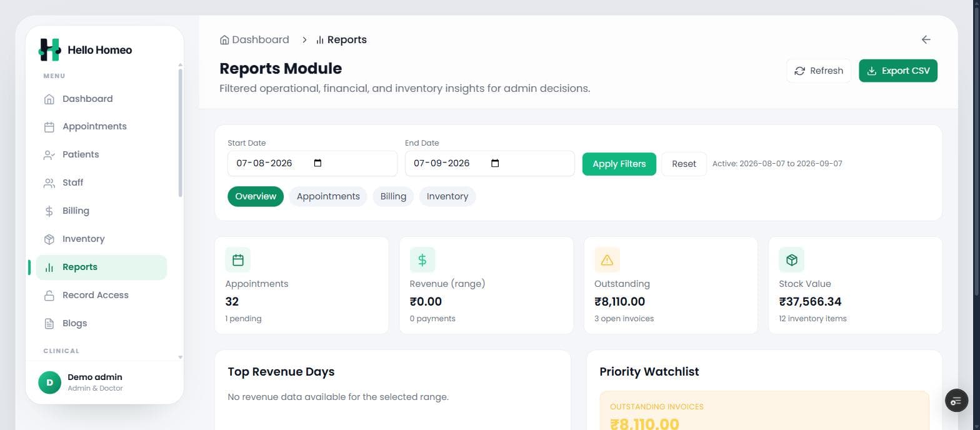Focus the End Date input field
The height and width of the screenshot is (430, 980).
click(x=490, y=163)
